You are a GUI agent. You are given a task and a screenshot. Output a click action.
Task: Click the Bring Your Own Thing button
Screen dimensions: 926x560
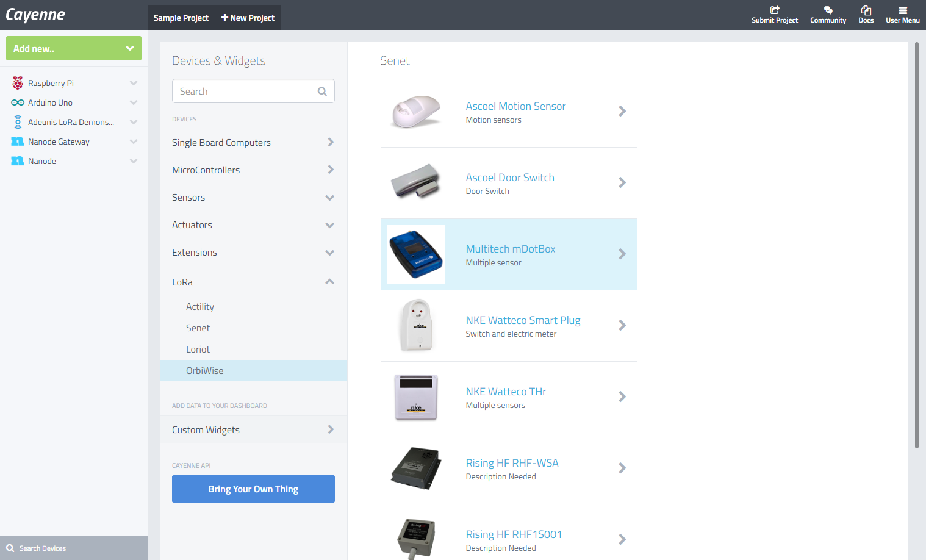[253, 489]
